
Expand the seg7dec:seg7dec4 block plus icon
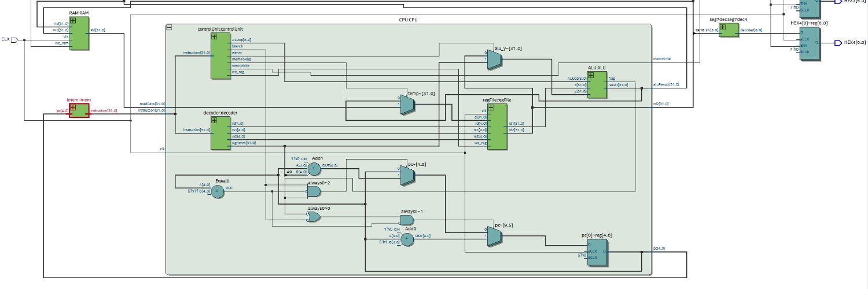[x=723, y=27]
